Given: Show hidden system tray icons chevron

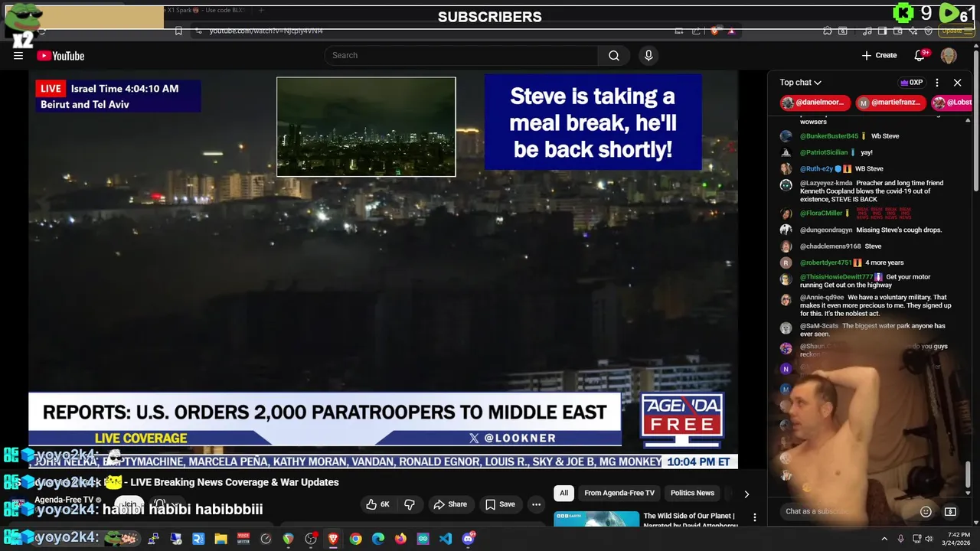Looking at the screenshot, I should click(884, 539).
